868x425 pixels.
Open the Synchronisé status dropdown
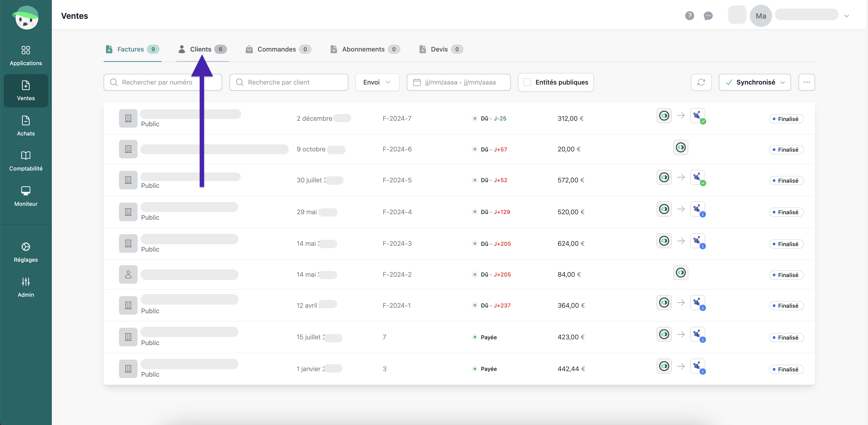[755, 82]
